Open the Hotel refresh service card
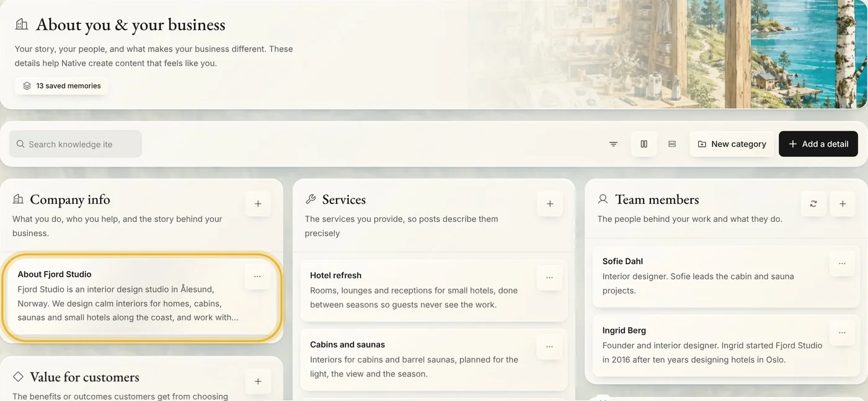The width and height of the screenshot is (868, 401). pyautogui.click(x=433, y=291)
